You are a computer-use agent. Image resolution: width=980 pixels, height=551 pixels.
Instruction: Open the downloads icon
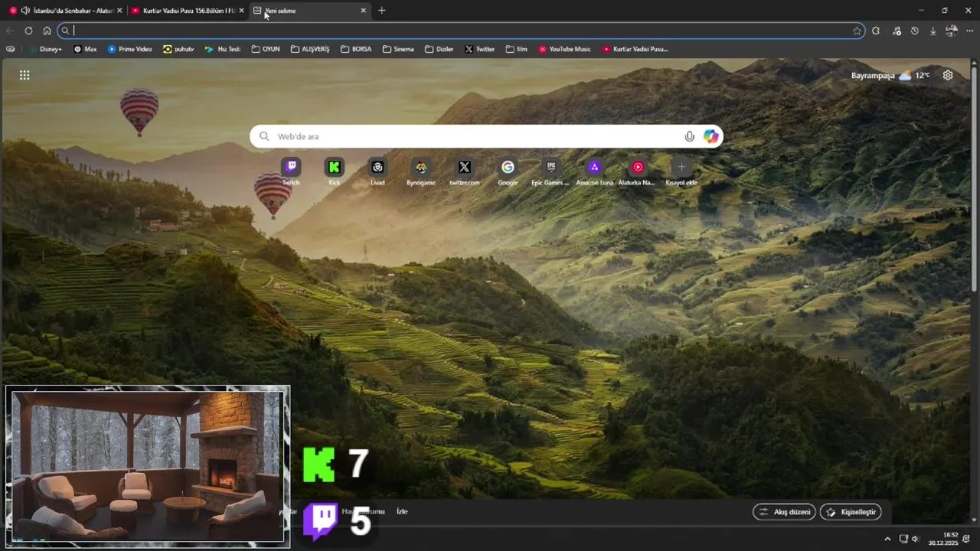(x=933, y=31)
